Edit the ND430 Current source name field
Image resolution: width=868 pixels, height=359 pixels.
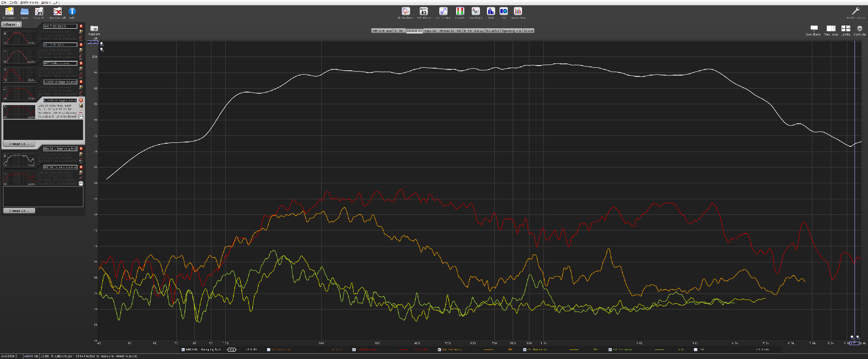(60, 167)
